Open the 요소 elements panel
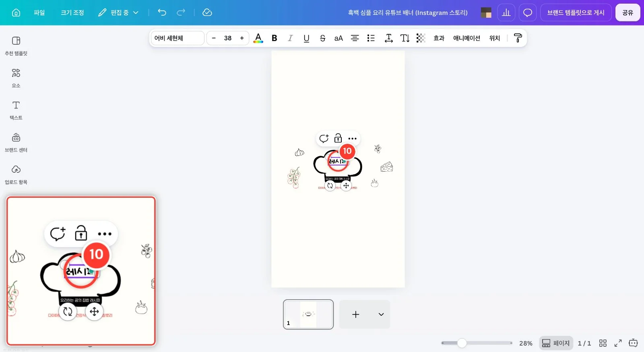 pyautogui.click(x=16, y=78)
